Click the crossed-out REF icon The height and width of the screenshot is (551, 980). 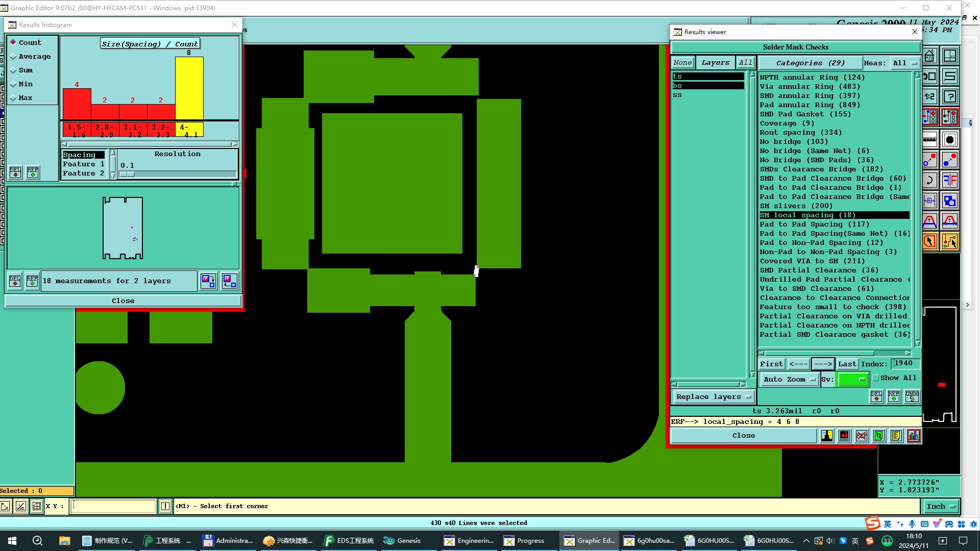(x=862, y=436)
